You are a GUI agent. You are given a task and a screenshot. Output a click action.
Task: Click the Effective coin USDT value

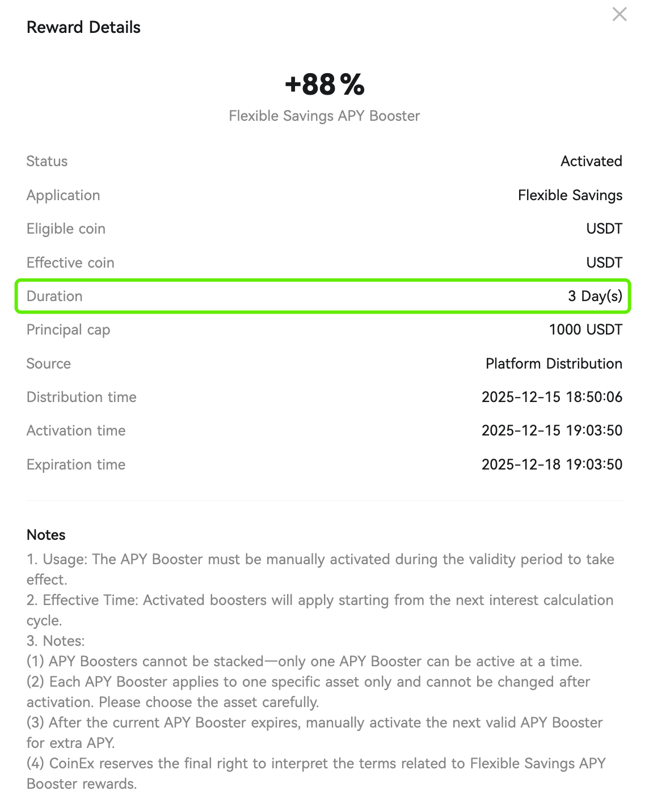[604, 263]
